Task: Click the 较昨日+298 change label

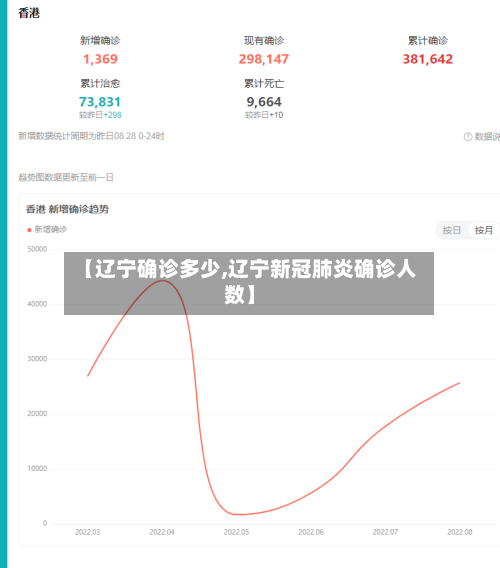Action: 100,115
